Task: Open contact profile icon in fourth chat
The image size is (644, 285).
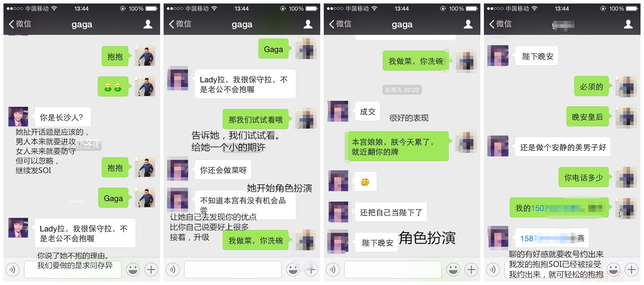Action: 628,24
